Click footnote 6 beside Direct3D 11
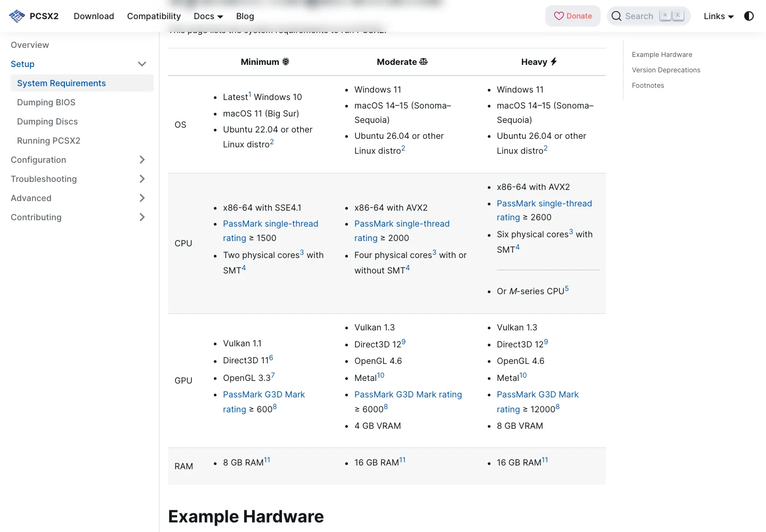This screenshot has width=766, height=532. (x=271, y=358)
